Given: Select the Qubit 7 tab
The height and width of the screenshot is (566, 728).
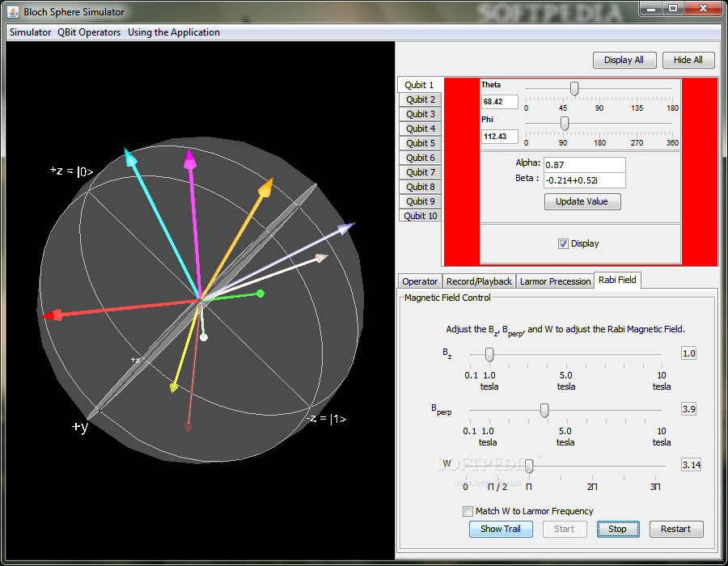Looking at the screenshot, I should [x=420, y=172].
